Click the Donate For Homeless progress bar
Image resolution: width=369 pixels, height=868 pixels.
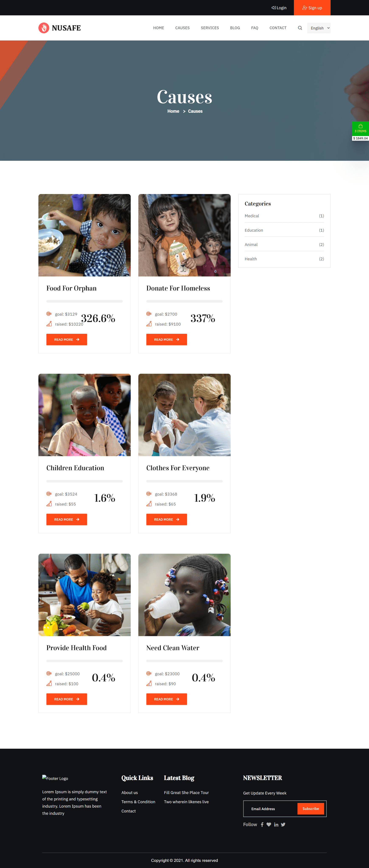[x=185, y=301]
